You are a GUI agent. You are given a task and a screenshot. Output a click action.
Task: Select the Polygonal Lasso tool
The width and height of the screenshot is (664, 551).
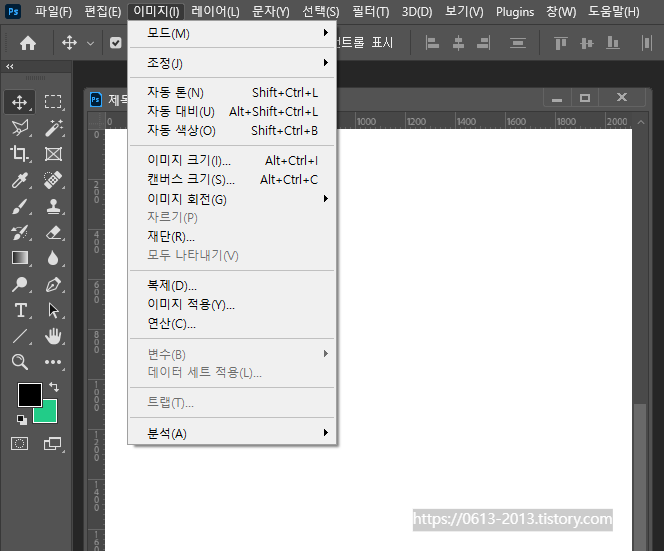pos(19,128)
